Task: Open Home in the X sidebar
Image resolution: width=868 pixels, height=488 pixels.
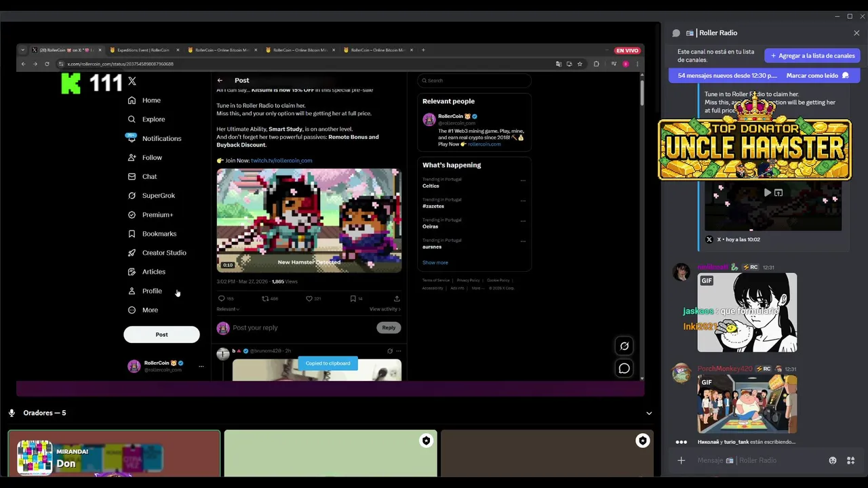Action: 144,100
